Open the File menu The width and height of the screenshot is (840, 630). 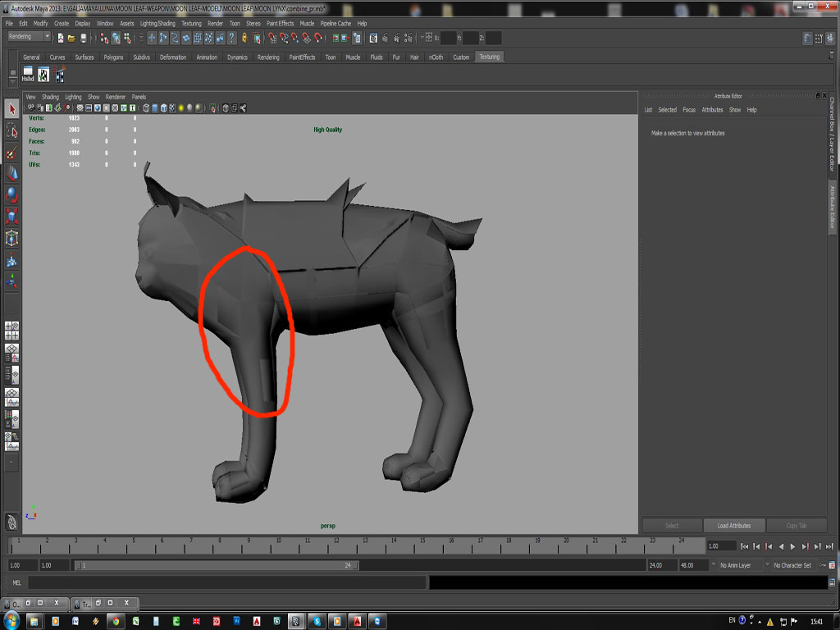click(9, 23)
